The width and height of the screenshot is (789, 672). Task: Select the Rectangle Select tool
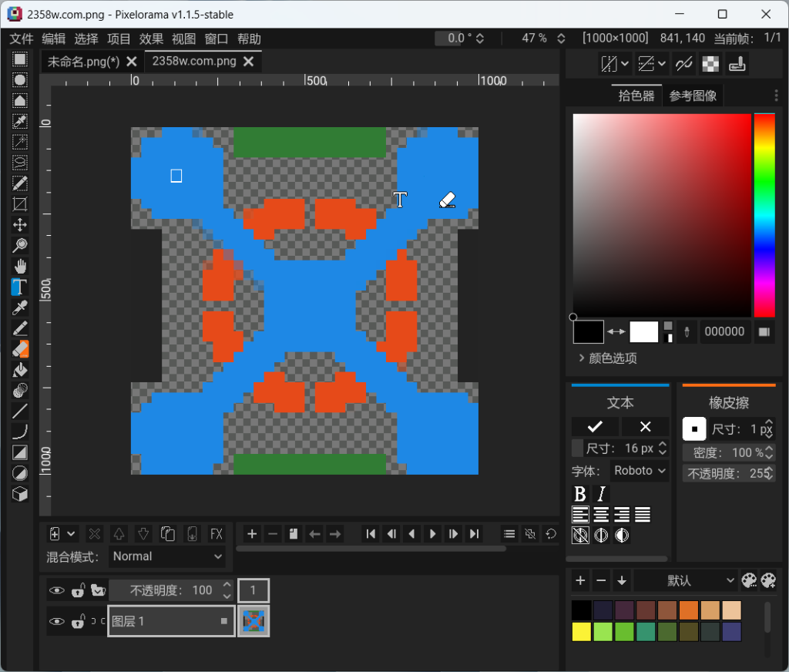tap(19, 59)
